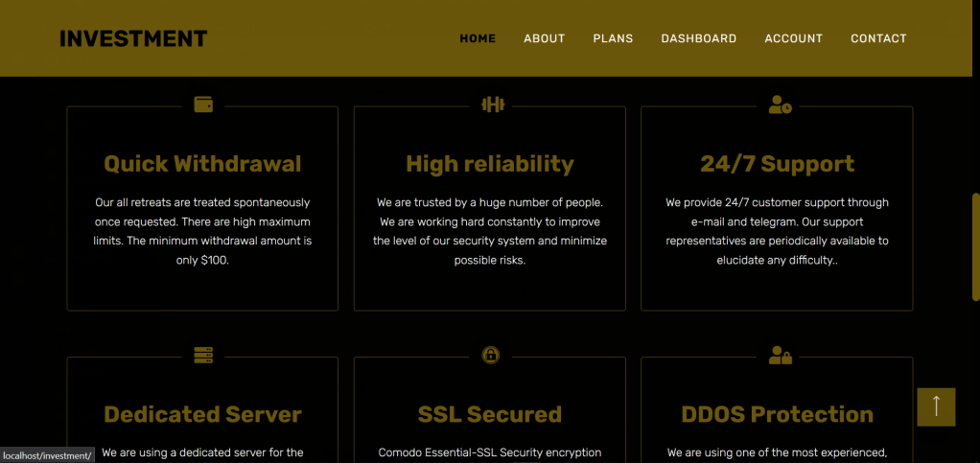This screenshot has width=980, height=463.
Task: Go to the ABOUT page
Action: 544,38
